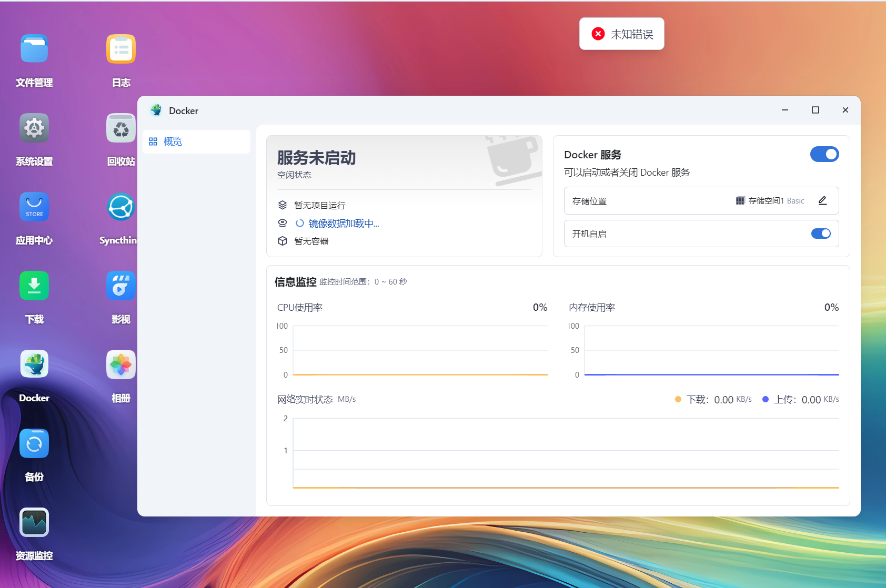Click the disc icon beside 镜像数据加载中
Screen dimensions: 886x588
(x=283, y=223)
